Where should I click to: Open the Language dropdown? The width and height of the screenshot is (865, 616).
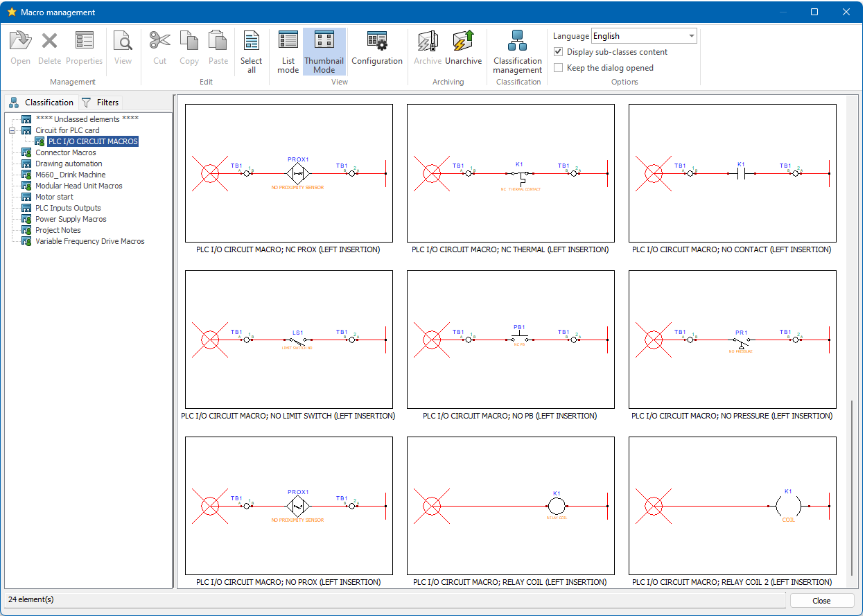tap(691, 35)
